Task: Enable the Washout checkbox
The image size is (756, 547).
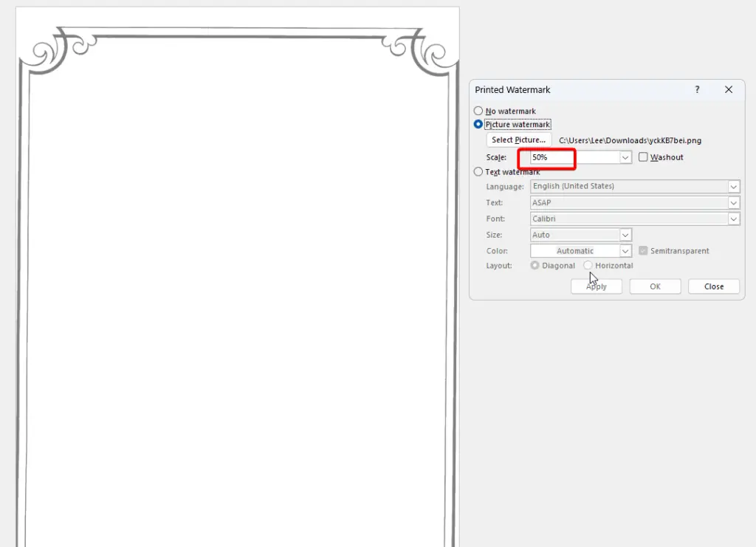Action: click(643, 156)
